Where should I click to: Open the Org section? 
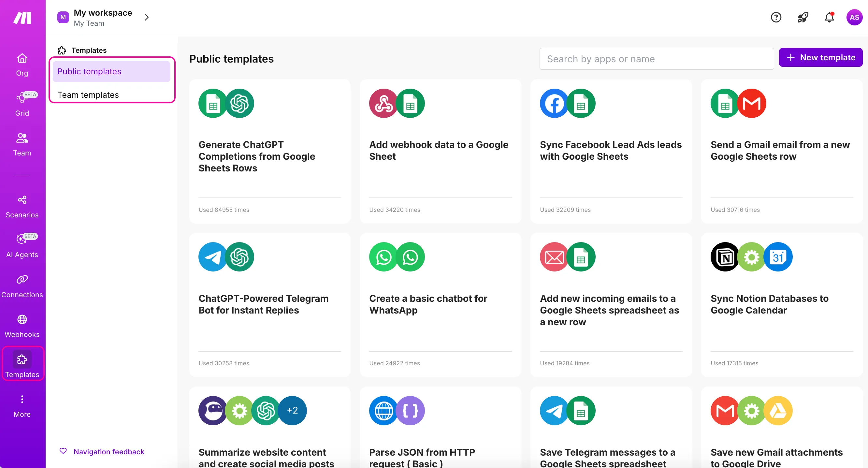click(22, 65)
